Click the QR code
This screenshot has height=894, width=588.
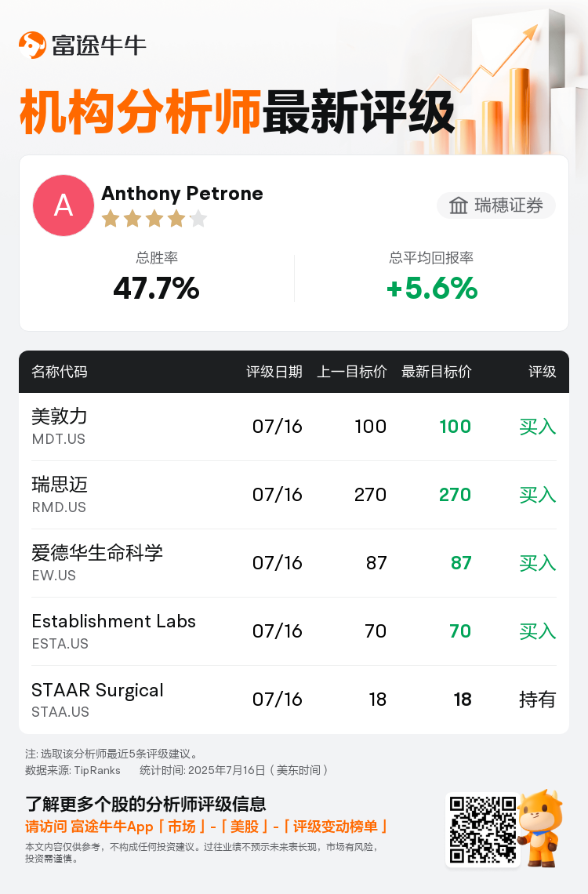(483, 830)
